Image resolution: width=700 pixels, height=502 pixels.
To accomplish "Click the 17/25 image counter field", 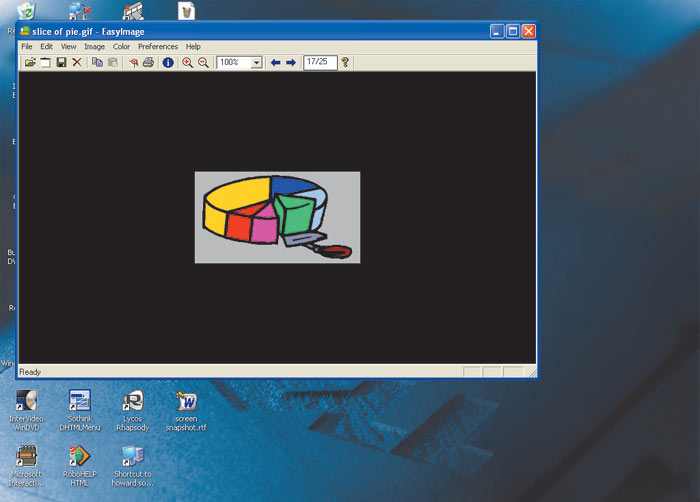I will pyautogui.click(x=319, y=62).
